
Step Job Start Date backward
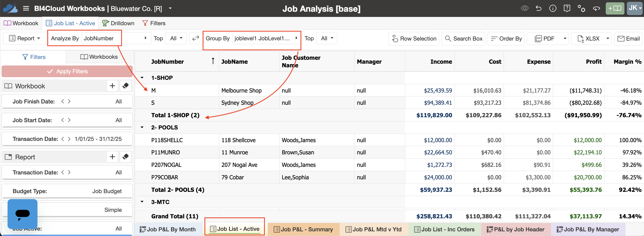click(x=62, y=120)
